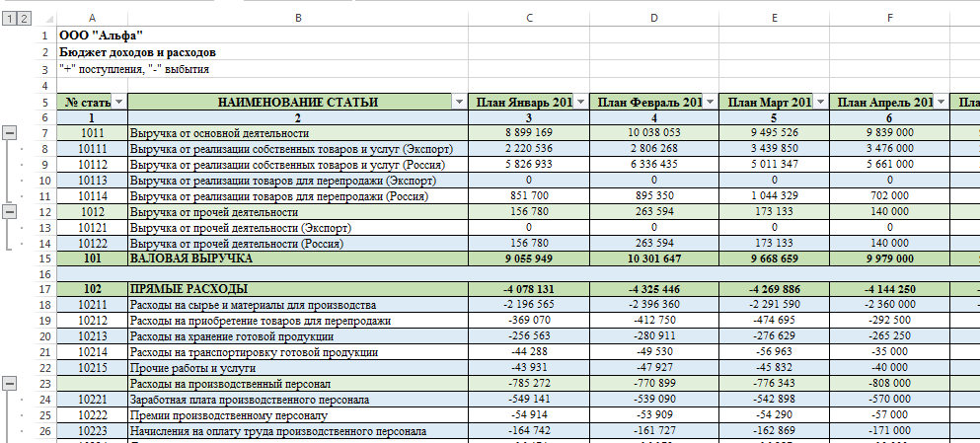Image resolution: width=980 pixels, height=443 pixels.
Task: Select cell ВАЛОВАЯ ВЫРУЧКА
Action: [298, 258]
